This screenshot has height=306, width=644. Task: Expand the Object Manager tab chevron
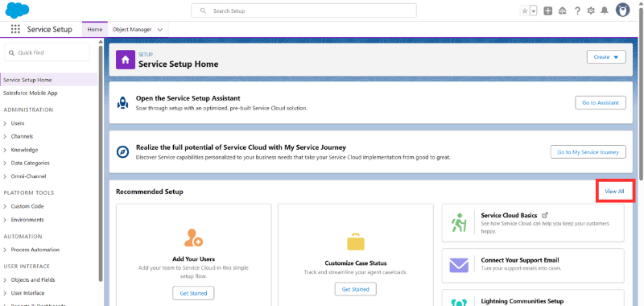pos(160,30)
